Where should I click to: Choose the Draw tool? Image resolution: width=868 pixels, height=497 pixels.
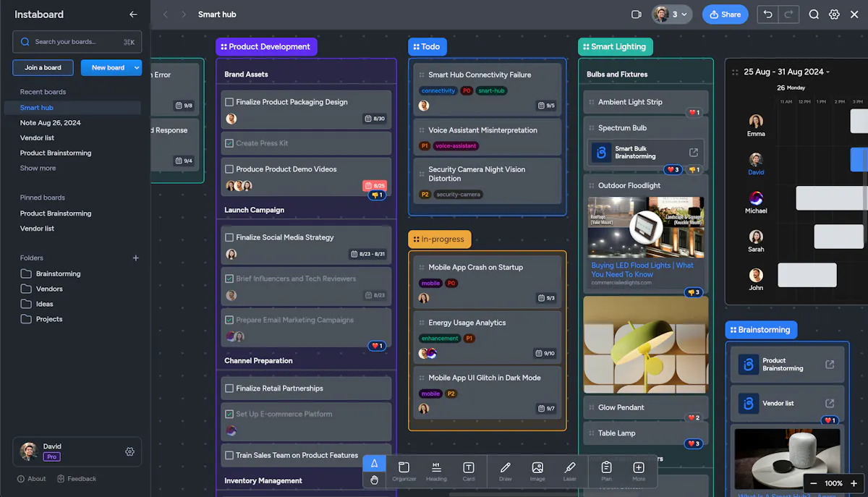505,472
